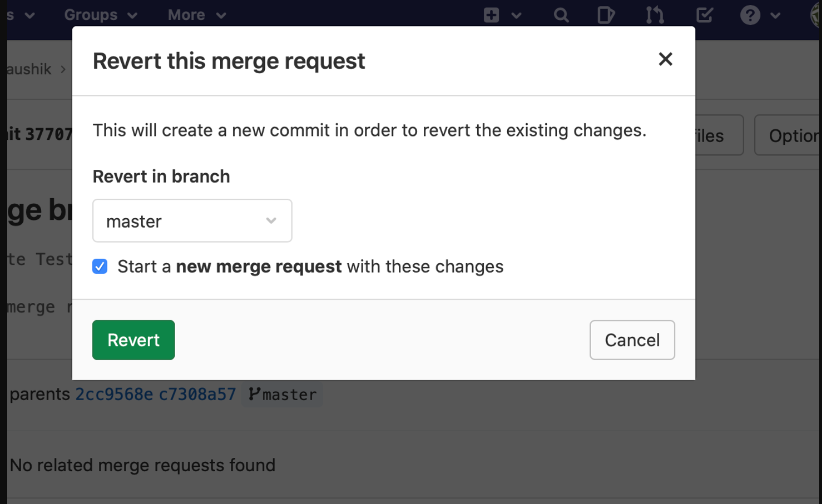Viewport: 822px width, 504px height.
Task: Click the master branch tag icon
Action: tap(254, 394)
